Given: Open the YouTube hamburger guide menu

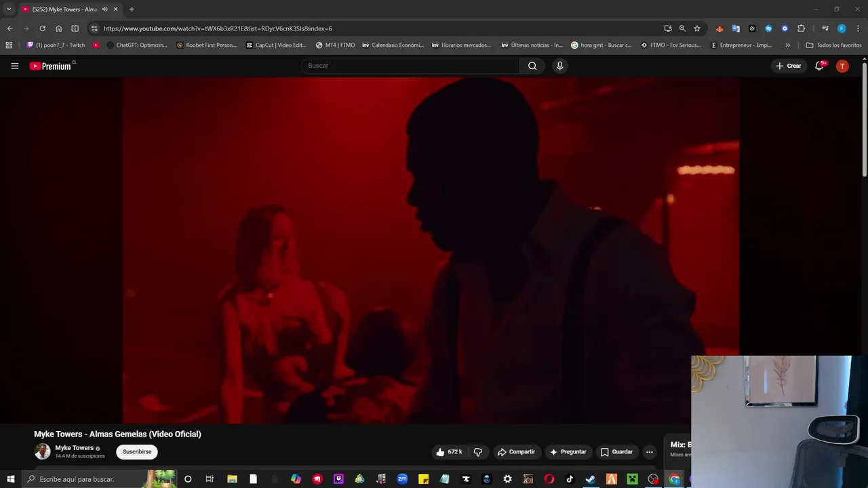Looking at the screenshot, I should [x=14, y=66].
